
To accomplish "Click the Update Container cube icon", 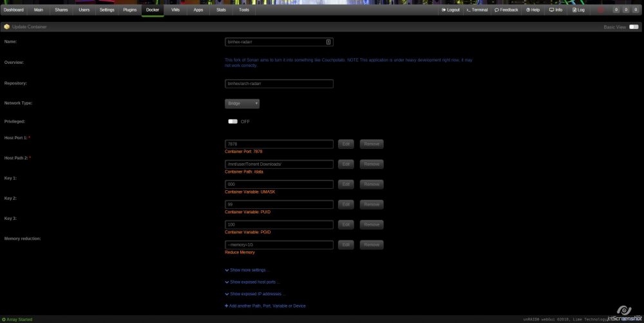I will (6, 26).
